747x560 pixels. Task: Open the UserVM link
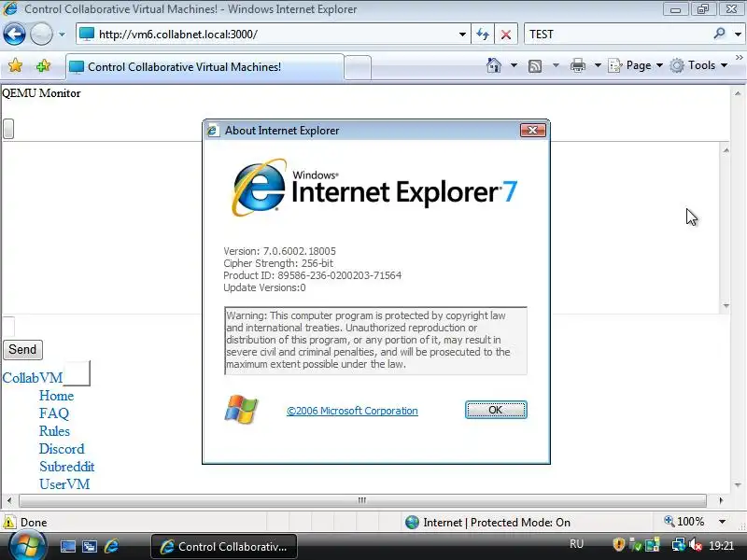pos(64,484)
